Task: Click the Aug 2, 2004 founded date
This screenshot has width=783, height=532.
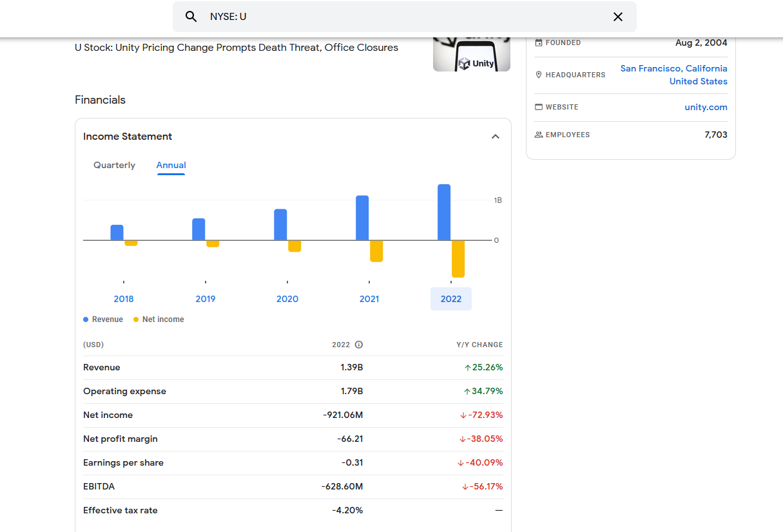Action: [701, 43]
